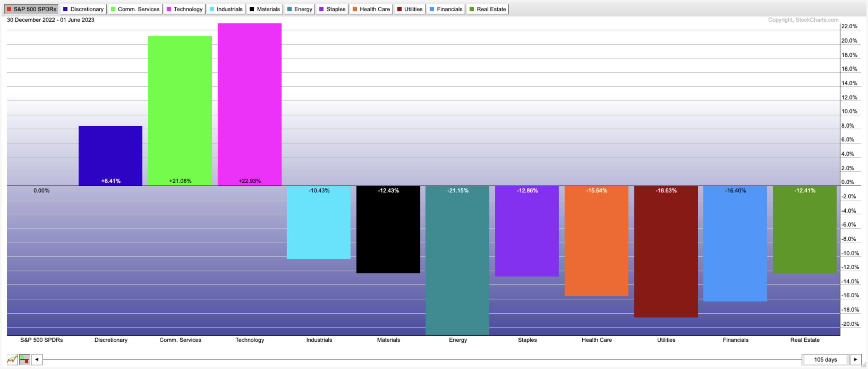Click the left arrow to shift date range back
Screen dimensions: 868x369
point(37,359)
